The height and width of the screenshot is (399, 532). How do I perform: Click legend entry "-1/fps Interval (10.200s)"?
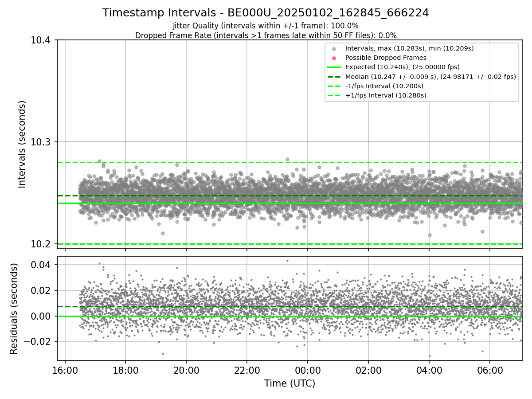pyautogui.click(x=384, y=86)
